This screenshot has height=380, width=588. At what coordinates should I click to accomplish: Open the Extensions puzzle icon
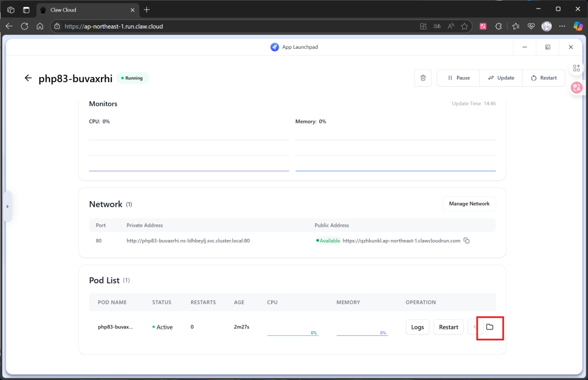[498, 26]
